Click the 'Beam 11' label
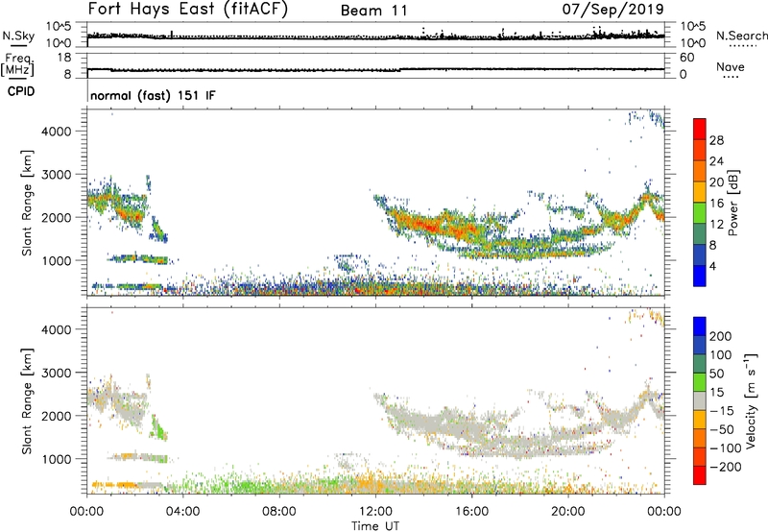Image resolution: width=768 pixels, height=532 pixels. coord(374,11)
